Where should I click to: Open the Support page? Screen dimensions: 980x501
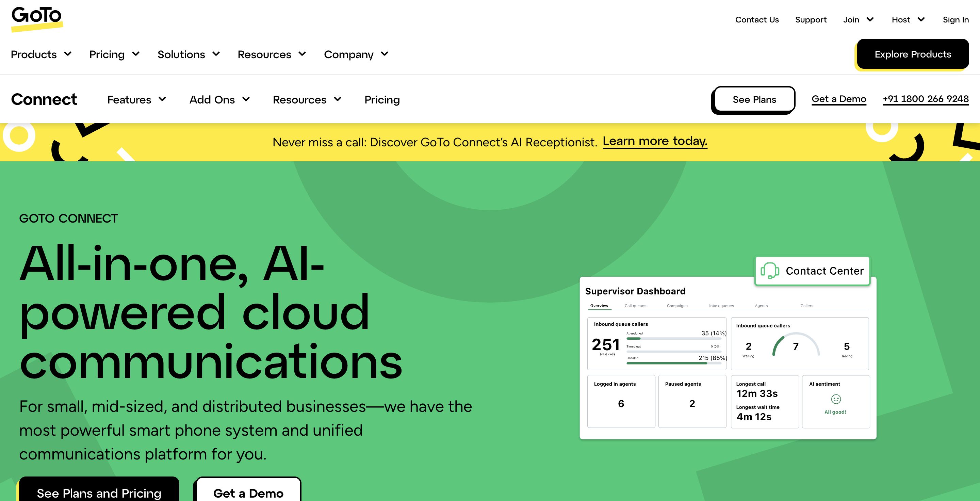[811, 19]
